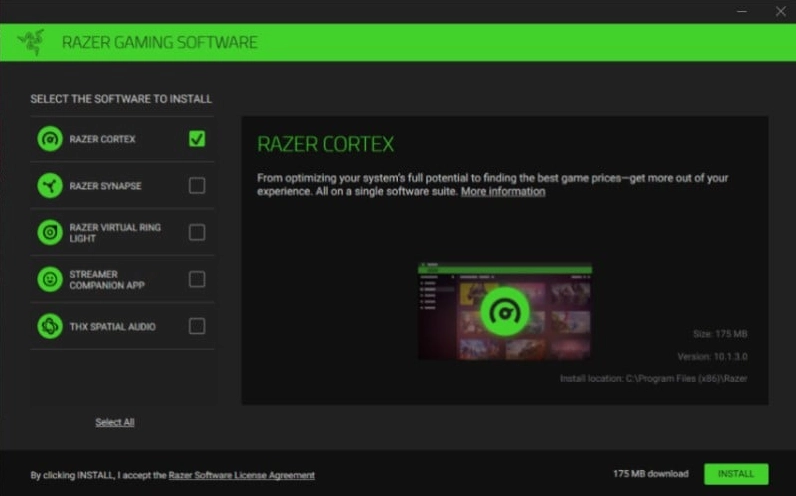Click the Size: 175 MB text
796x496 pixels.
[720, 334]
